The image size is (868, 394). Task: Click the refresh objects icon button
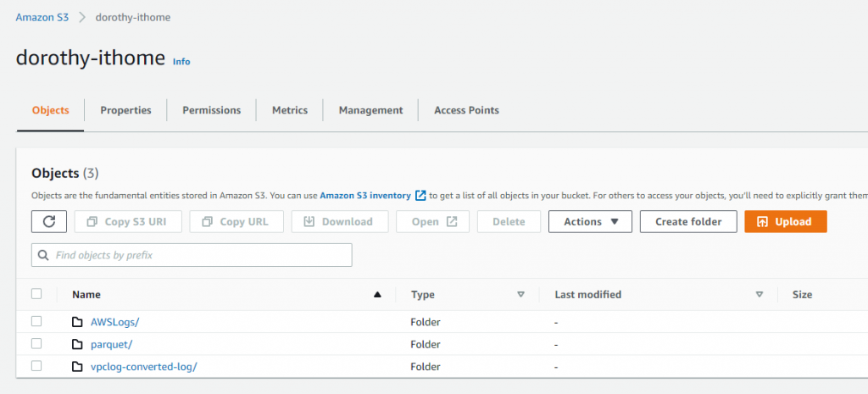coord(49,221)
